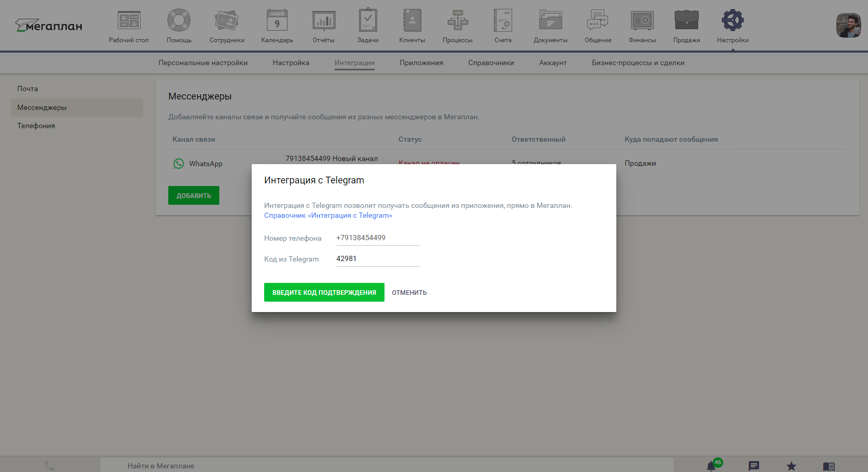Viewport: 868px width, 472px height.
Task: Click the Канал связи column header
Action: tap(194, 139)
